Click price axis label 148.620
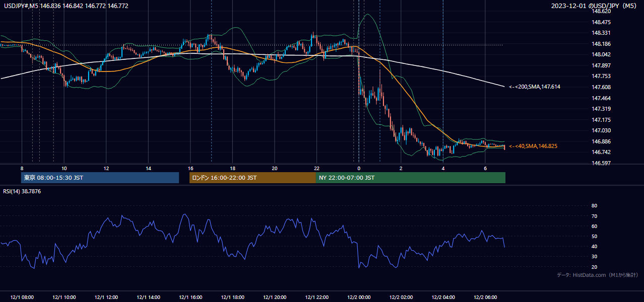644x302 pixels. (x=601, y=11)
